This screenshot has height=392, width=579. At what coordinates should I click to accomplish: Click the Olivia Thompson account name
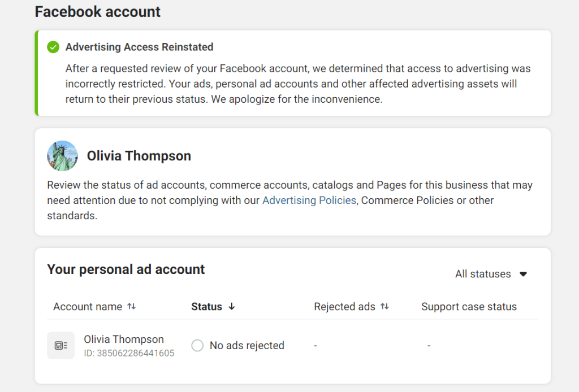tap(124, 339)
